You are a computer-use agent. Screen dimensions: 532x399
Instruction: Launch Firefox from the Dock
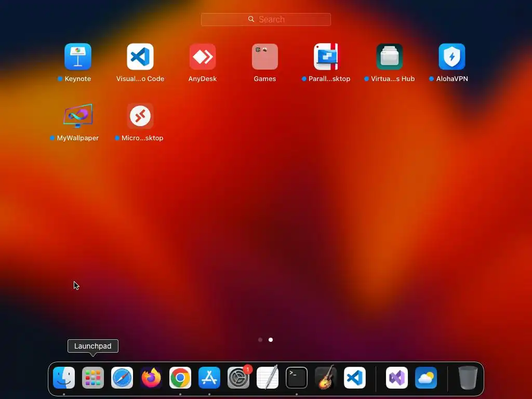[x=151, y=378]
